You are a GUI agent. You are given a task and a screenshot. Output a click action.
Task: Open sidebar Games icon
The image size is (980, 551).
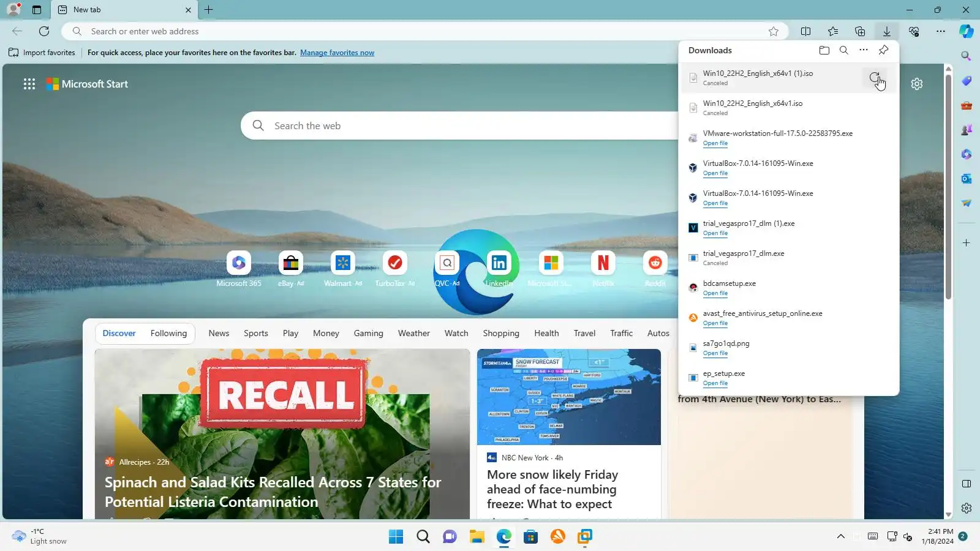pyautogui.click(x=967, y=130)
